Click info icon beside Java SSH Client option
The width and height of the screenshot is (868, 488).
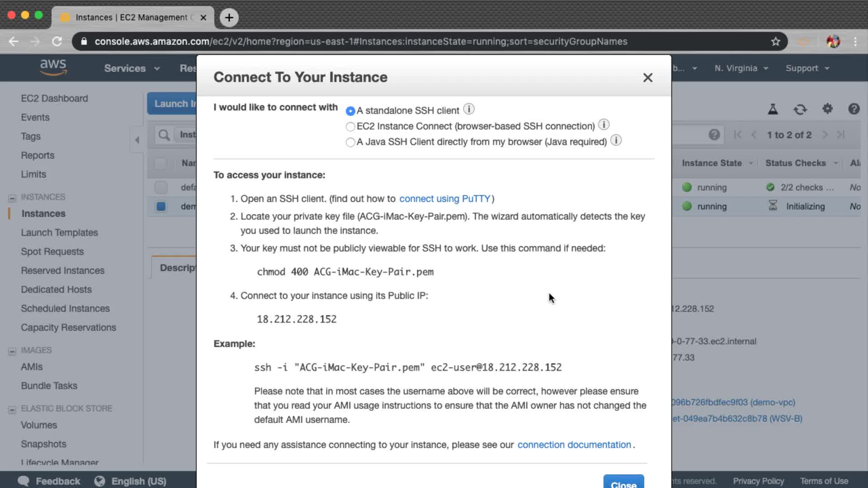pos(616,141)
